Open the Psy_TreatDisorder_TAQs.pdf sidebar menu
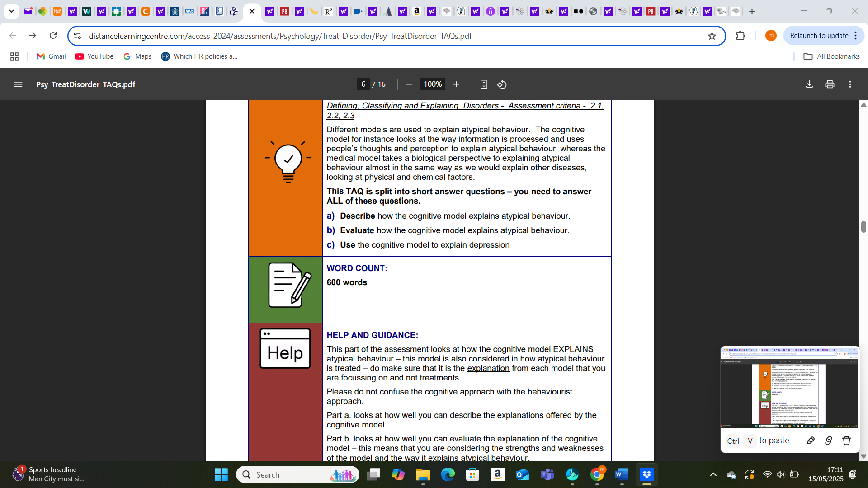 click(x=18, y=84)
